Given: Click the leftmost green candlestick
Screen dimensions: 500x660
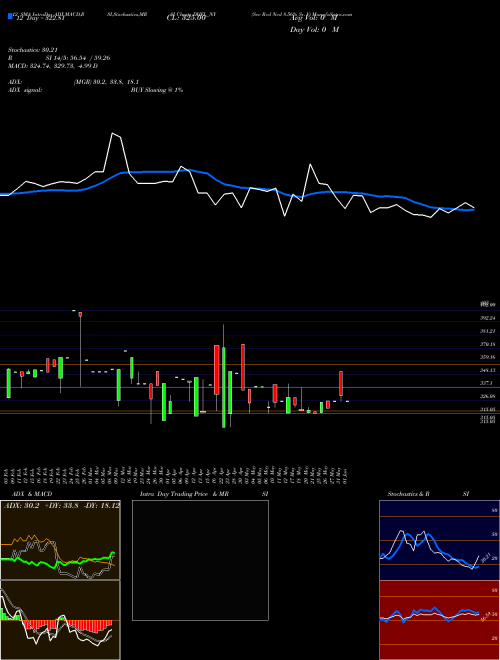Looking at the screenshot, I should tap(8, 383).
